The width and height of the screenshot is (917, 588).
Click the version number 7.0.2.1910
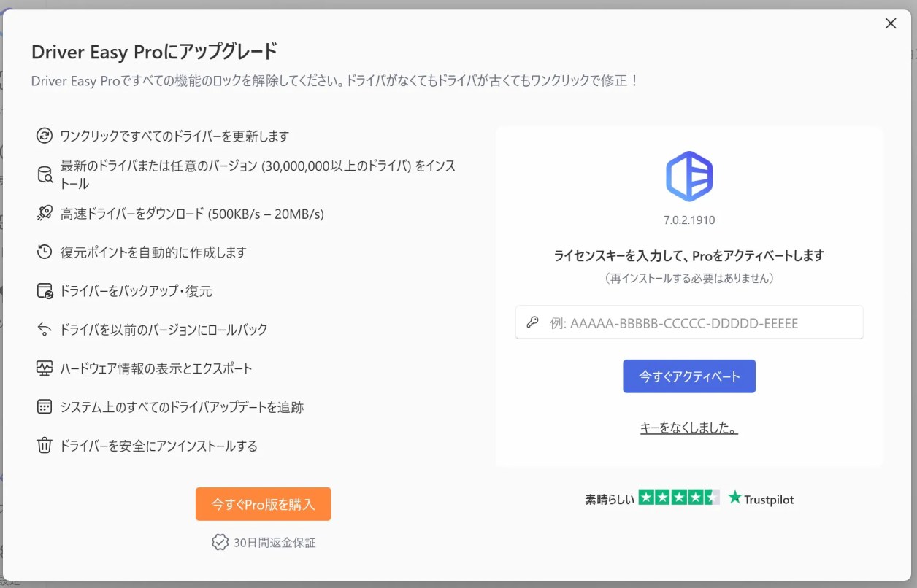tap(689, 220)
